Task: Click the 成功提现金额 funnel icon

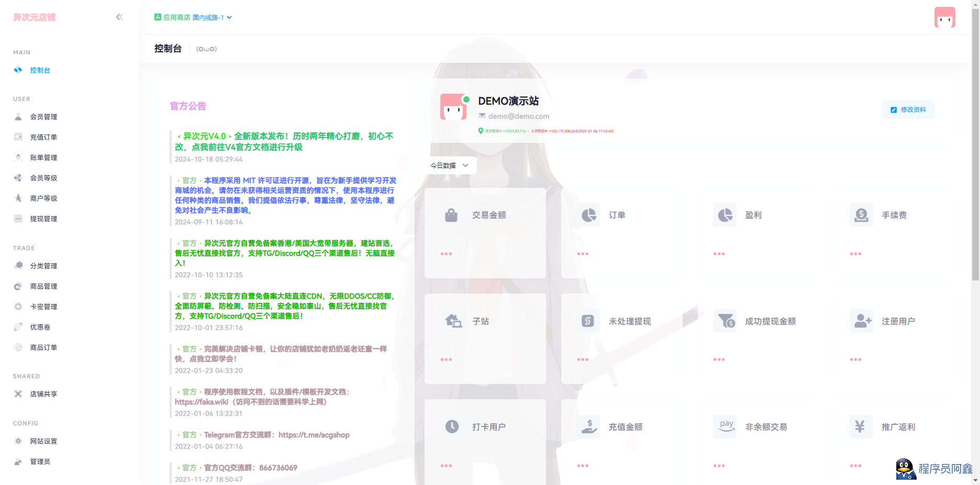Action: pos(726,321)
